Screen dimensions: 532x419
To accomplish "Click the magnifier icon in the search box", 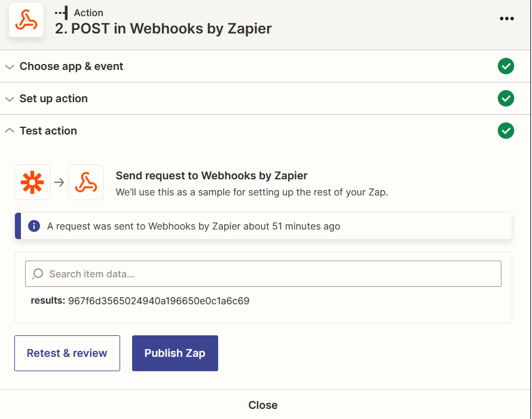I will click(38, 274).
